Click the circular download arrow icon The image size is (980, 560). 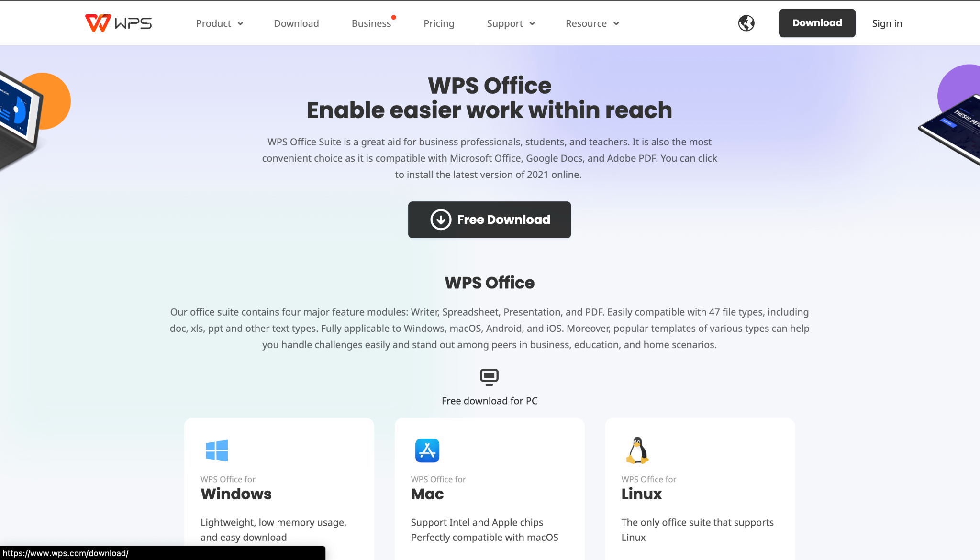(440, 219)
